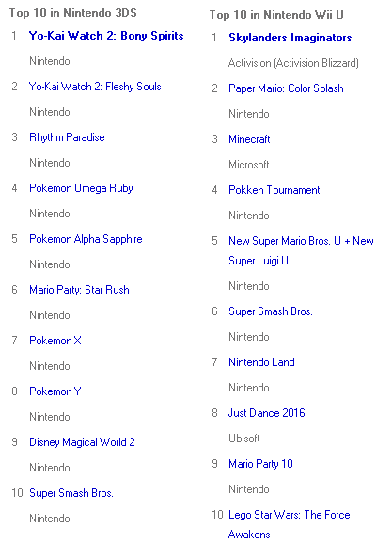Select the Rhythm Paradise game link
The image size is (392, 543).
(x=67, y=137)
